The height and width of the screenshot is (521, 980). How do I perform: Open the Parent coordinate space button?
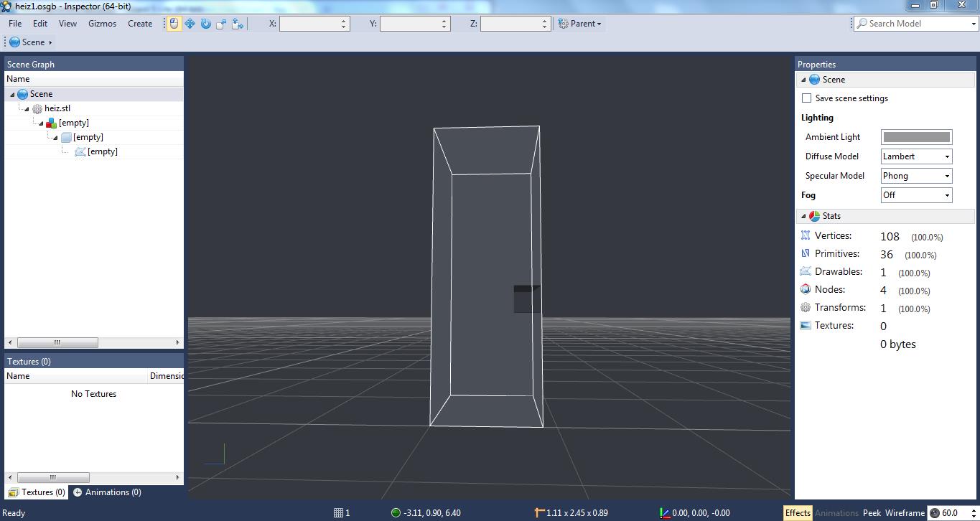coord(580,24)
